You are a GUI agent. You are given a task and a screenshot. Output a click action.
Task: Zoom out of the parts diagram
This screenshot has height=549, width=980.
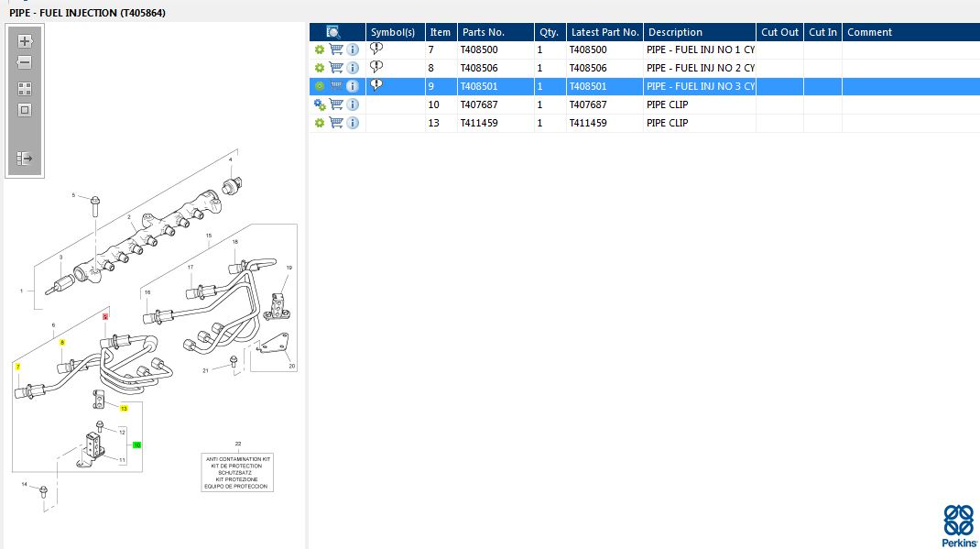click(x=25, y=62)
